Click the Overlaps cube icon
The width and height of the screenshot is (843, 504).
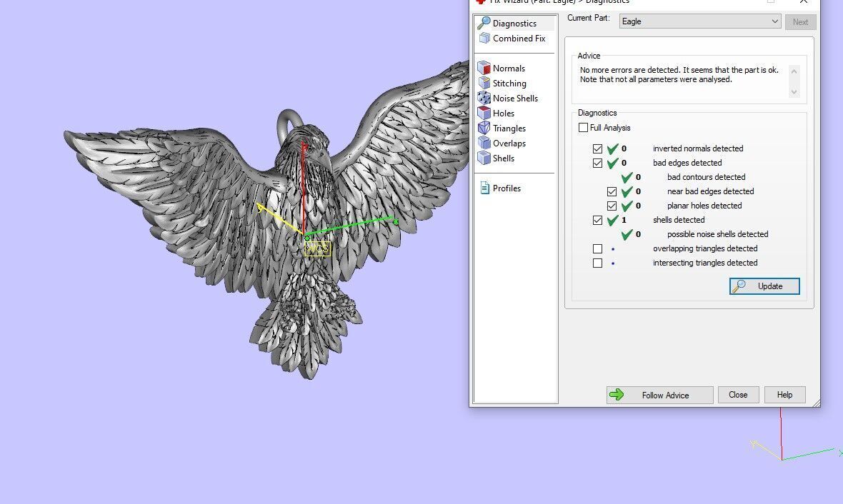click(x=484, y=143)
